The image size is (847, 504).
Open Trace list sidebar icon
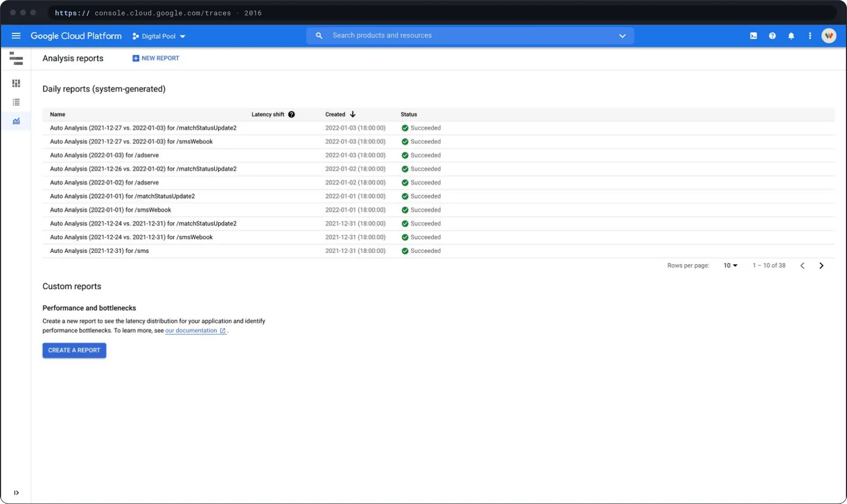pyautogui.click(x=16, y=102)
